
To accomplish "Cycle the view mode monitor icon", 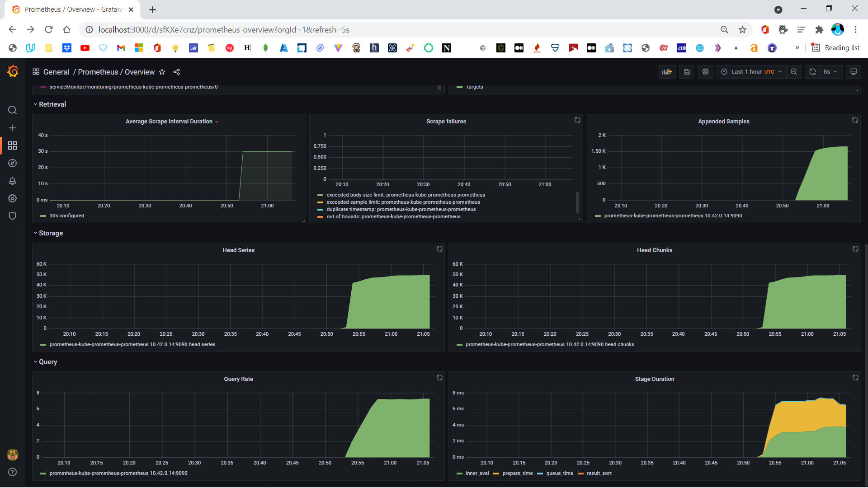I will tap(854, 72).
